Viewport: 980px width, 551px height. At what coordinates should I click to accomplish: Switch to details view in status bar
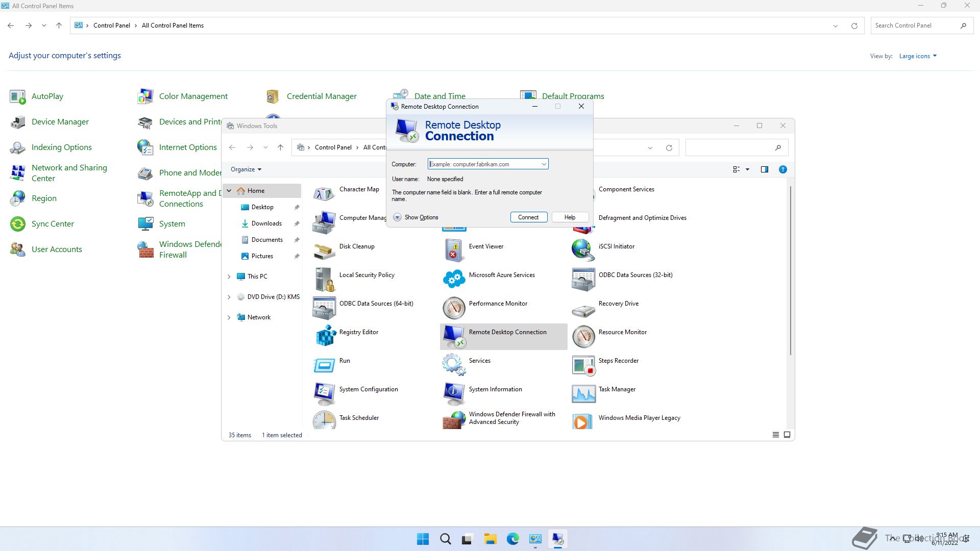click(775, 435)
